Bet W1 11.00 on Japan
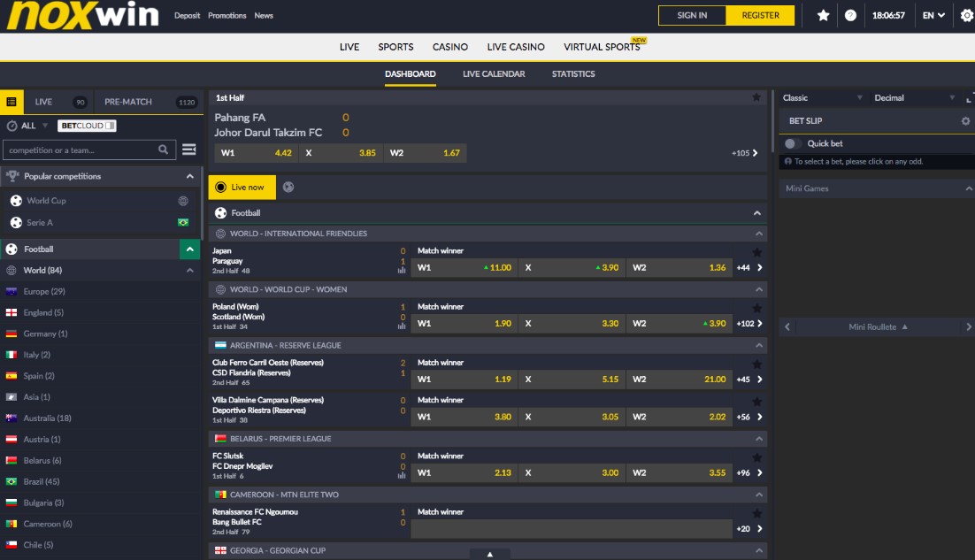975x560 pixels. click(x=464, y=268)
